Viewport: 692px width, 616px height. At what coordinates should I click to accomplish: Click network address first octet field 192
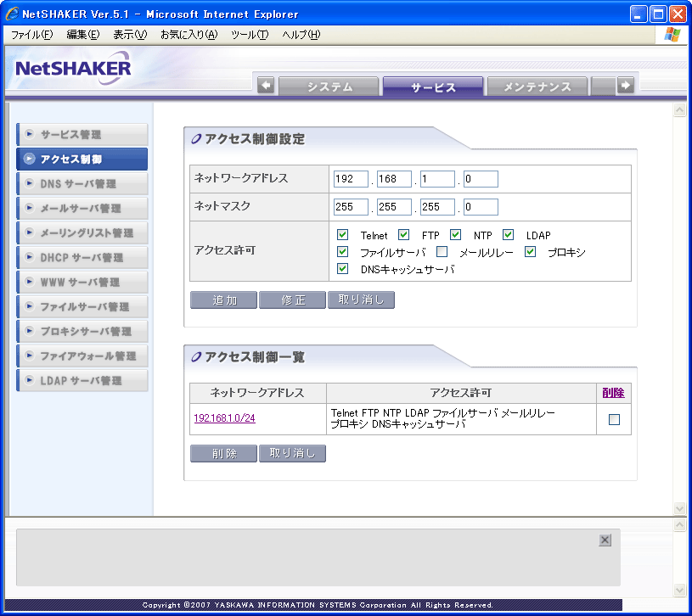click(351, 179)
